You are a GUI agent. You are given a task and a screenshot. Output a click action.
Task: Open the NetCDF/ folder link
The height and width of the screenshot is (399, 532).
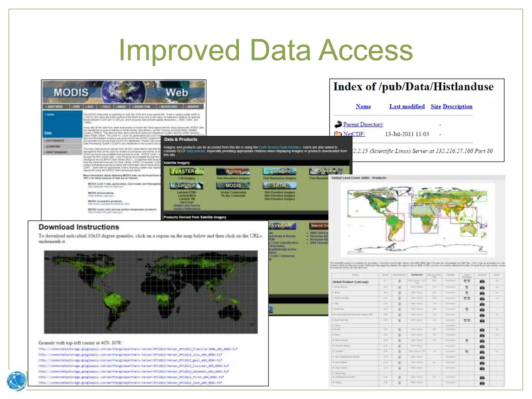pyautogui.click(x=354, y=134)
